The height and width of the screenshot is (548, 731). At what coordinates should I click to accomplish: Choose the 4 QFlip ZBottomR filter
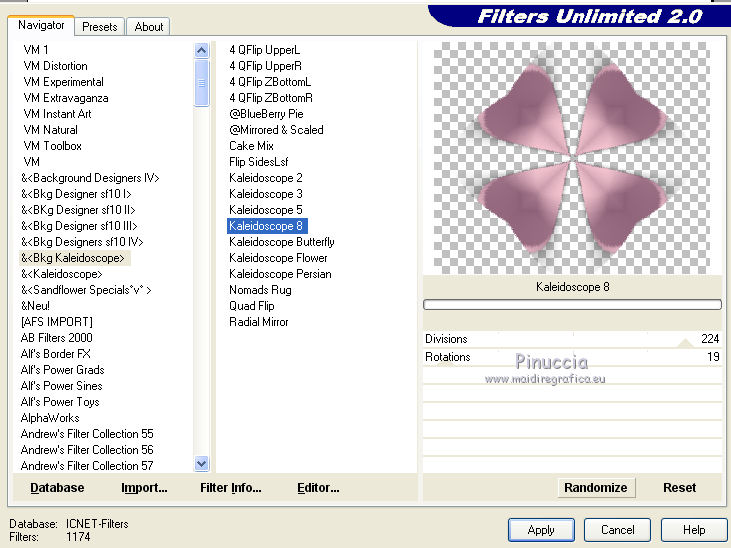point(271,97)
